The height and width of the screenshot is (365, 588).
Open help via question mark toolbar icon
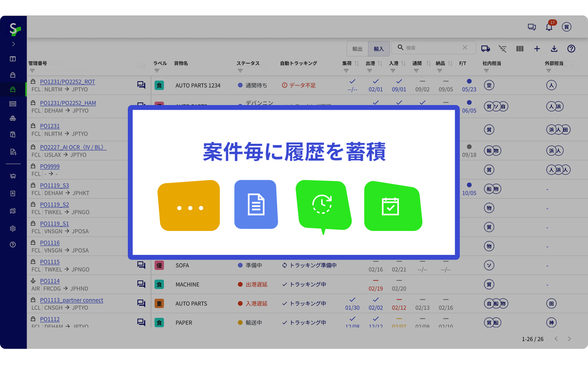[571, 49]
